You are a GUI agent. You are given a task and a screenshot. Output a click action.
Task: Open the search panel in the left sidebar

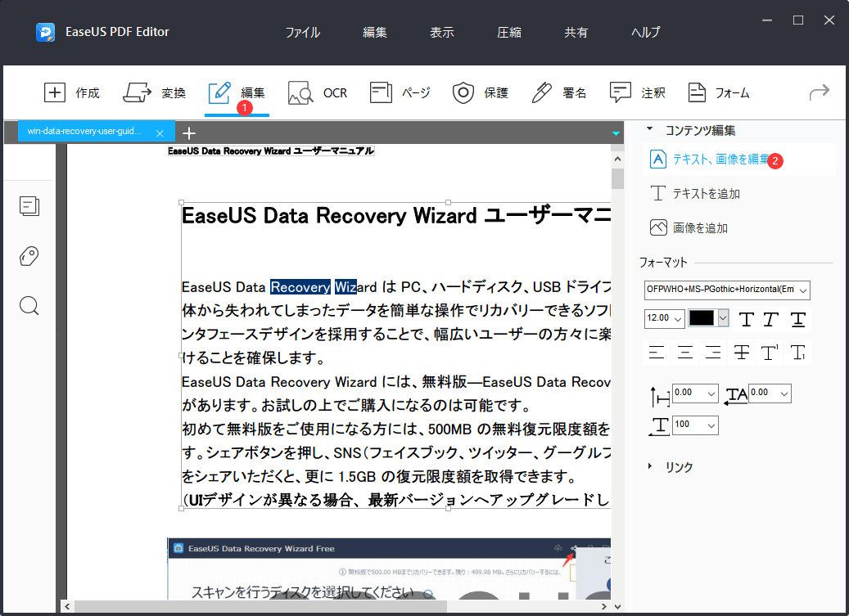29,306
